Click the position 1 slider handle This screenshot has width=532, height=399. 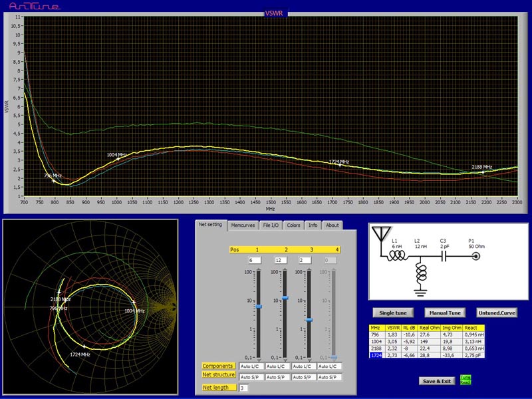259,307
